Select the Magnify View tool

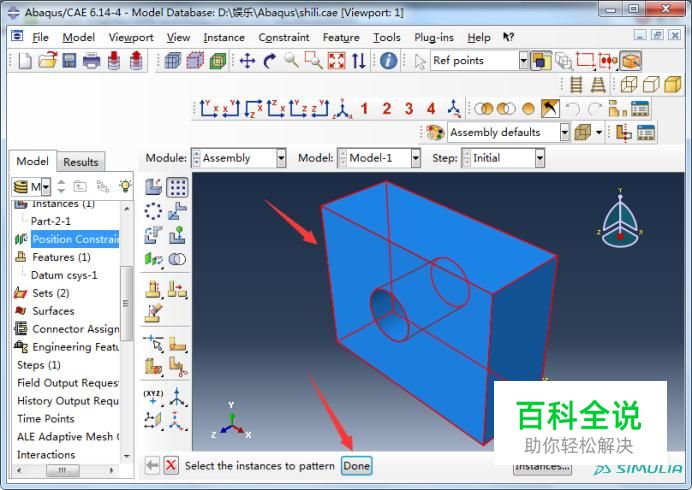(291, 60)
